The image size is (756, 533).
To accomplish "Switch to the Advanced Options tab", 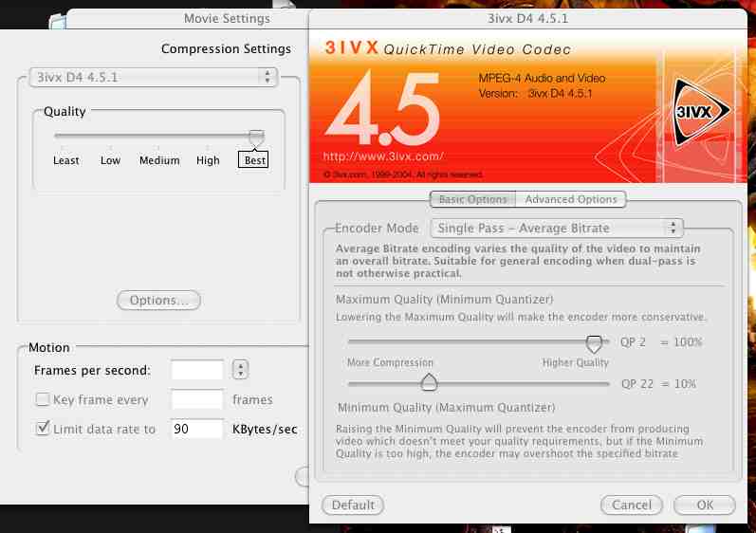I will click(x=571, y=199).
